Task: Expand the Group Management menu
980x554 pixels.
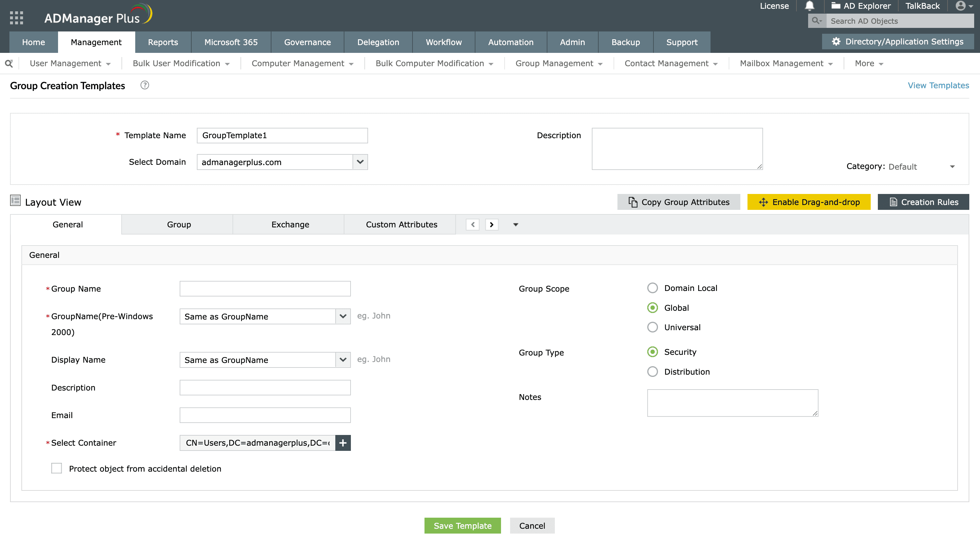Action: 559,64
